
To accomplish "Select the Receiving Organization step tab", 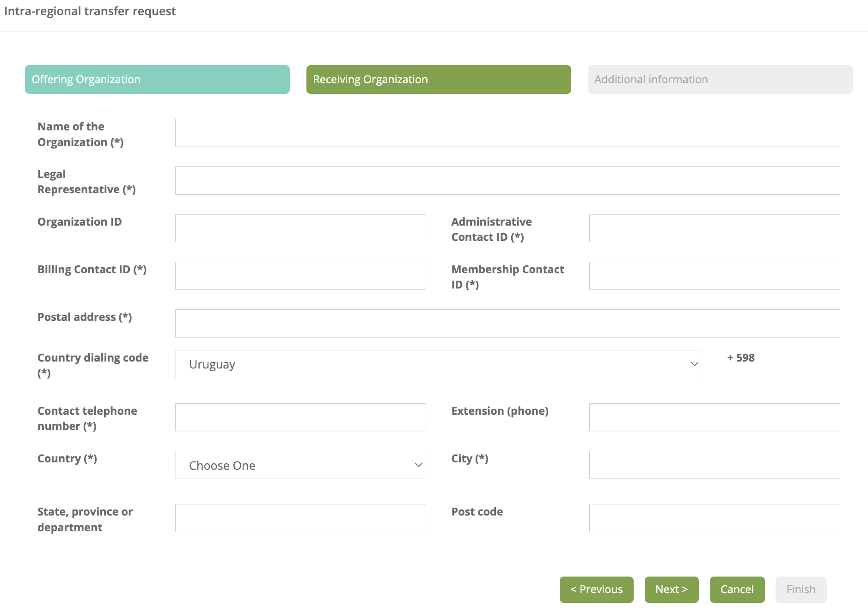I will tap(438, 80).
